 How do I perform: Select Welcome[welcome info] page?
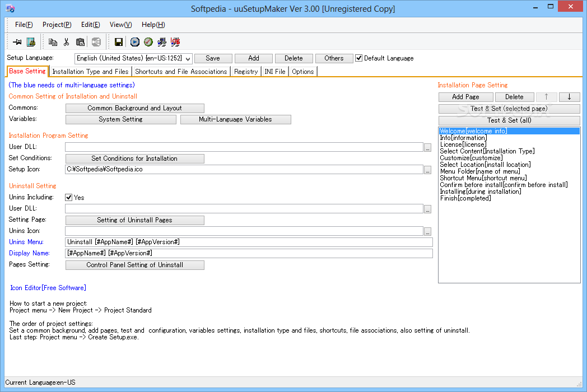509,131
